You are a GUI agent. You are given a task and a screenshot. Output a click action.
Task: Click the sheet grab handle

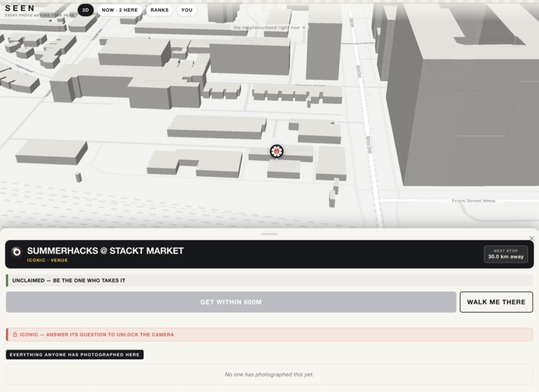click(x=269, y=234)
